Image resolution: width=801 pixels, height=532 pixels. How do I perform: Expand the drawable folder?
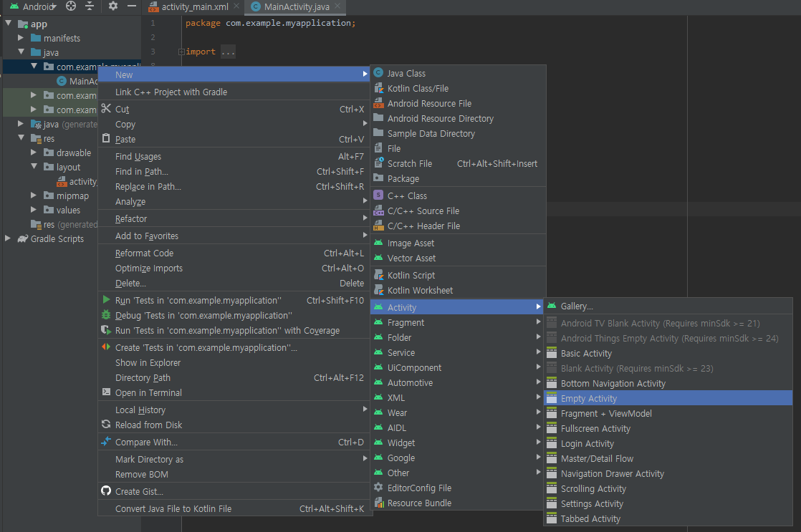(34, 152)
